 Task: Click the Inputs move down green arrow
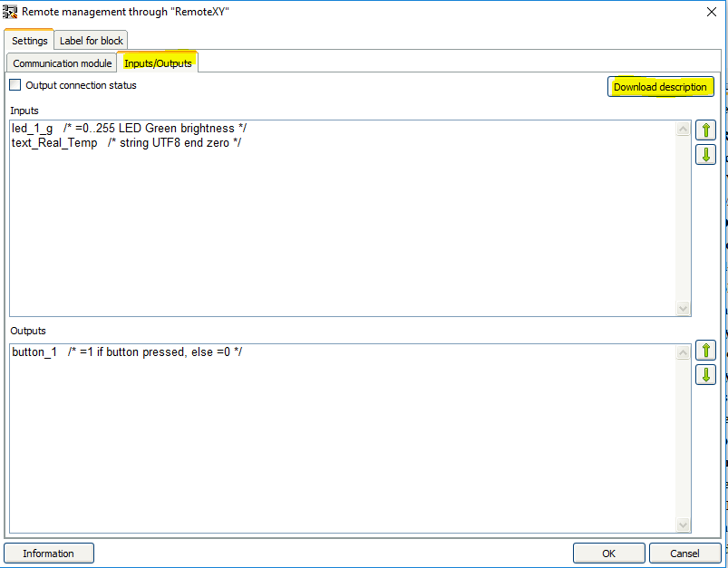705,155
